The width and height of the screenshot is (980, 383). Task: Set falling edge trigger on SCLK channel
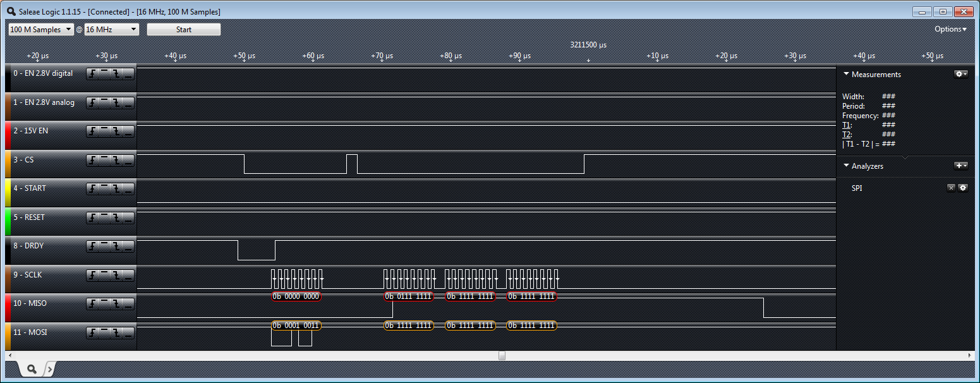[117, 275]
